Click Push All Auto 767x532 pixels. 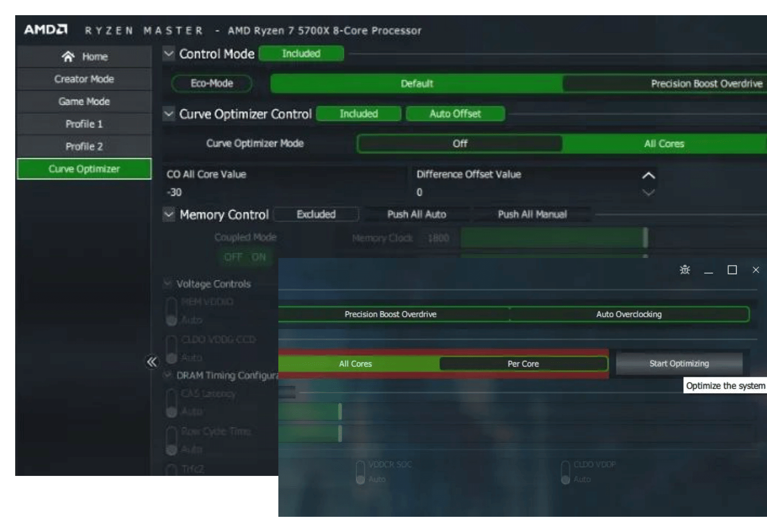pyautogui.click(x=416, y=214)
